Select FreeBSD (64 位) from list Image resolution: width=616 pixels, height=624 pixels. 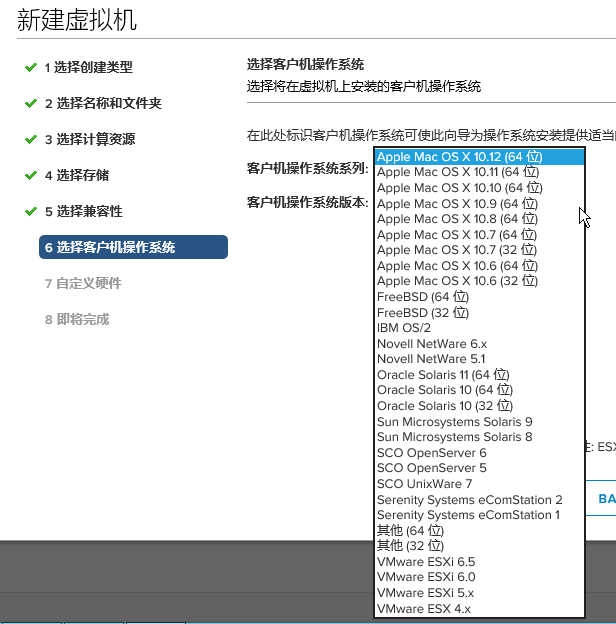(480, 297)
